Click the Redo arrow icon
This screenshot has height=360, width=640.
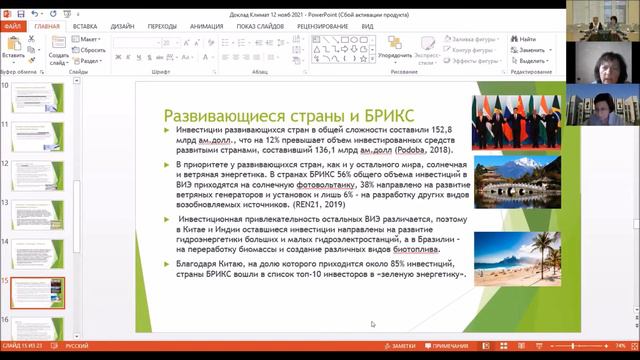pos(53,14)
